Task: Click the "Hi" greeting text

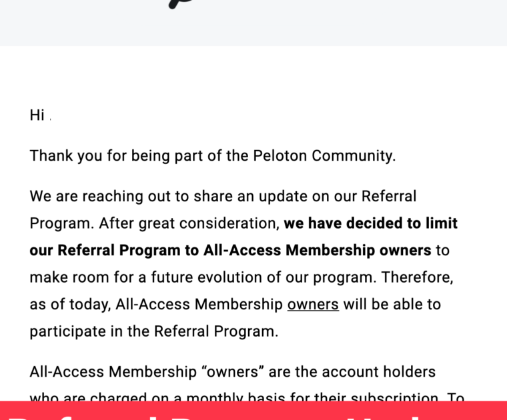Action: (x=37, y=115)
